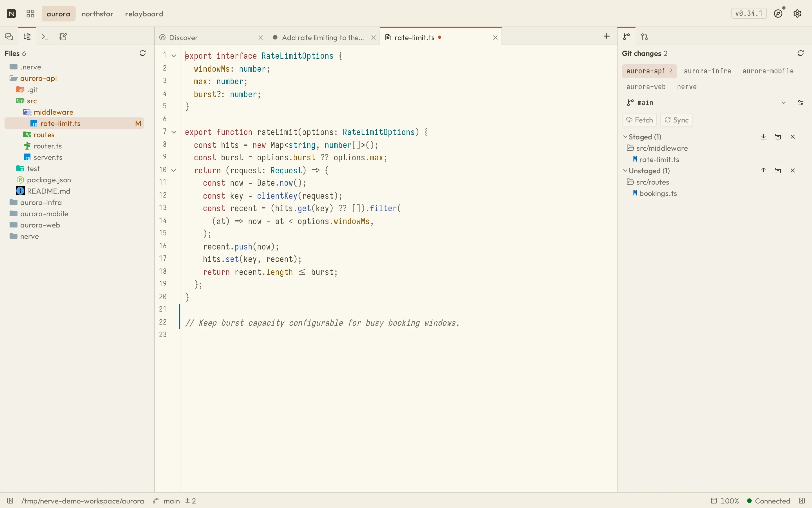Discard changes in the Unstaged section
Viewport: 812px width, 508px height.
(793, 171)
